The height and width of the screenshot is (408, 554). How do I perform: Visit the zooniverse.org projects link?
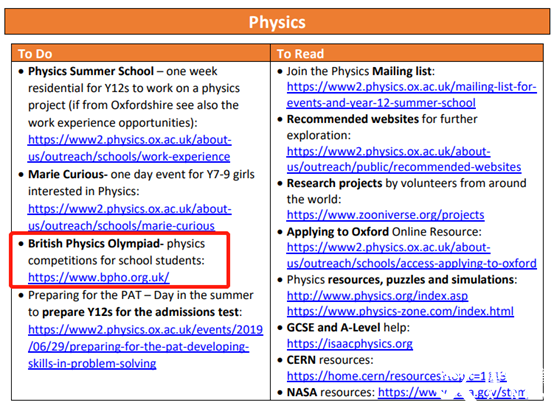385,215
